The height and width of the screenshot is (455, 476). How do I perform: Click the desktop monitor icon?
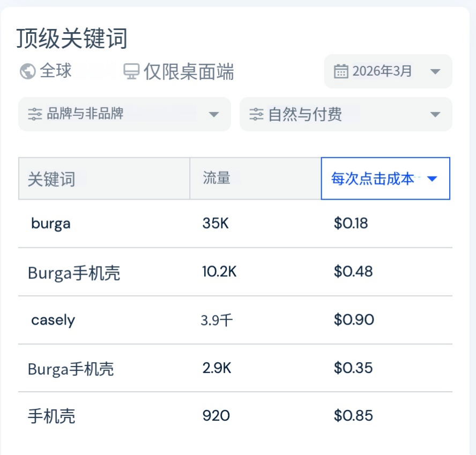131,71
